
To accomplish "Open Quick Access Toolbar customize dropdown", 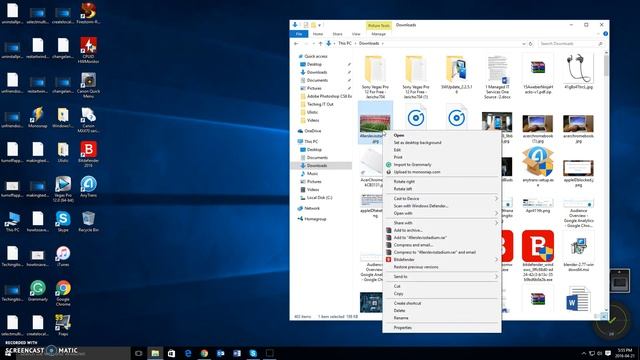I will 320,25.
